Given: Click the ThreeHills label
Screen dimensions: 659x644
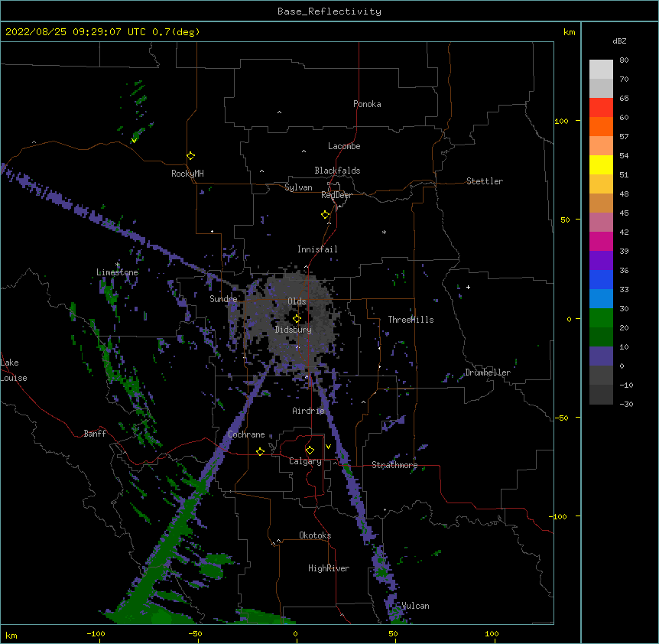Looking at the screenshot, I should pos(411,320).
